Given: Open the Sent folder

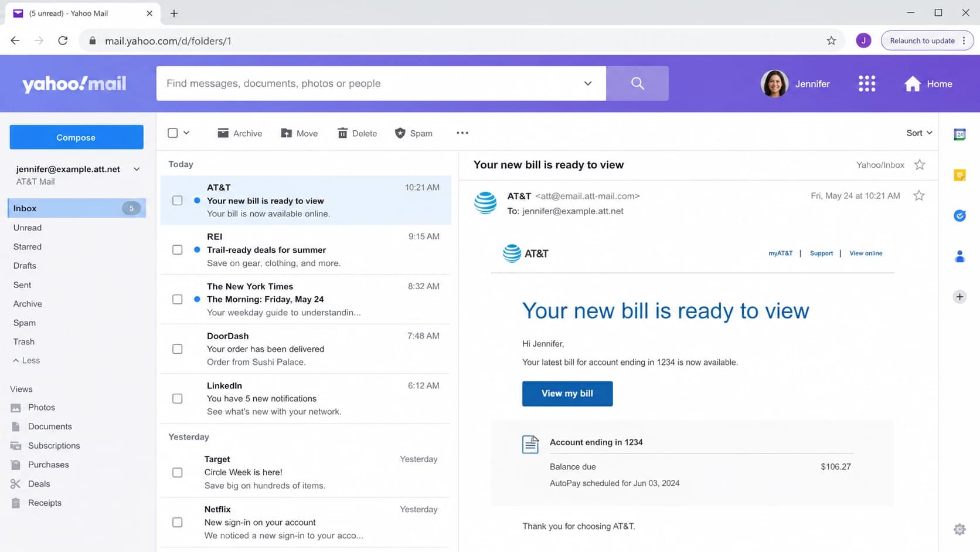Looking at the screenshot, I should (x=22, y=285).
